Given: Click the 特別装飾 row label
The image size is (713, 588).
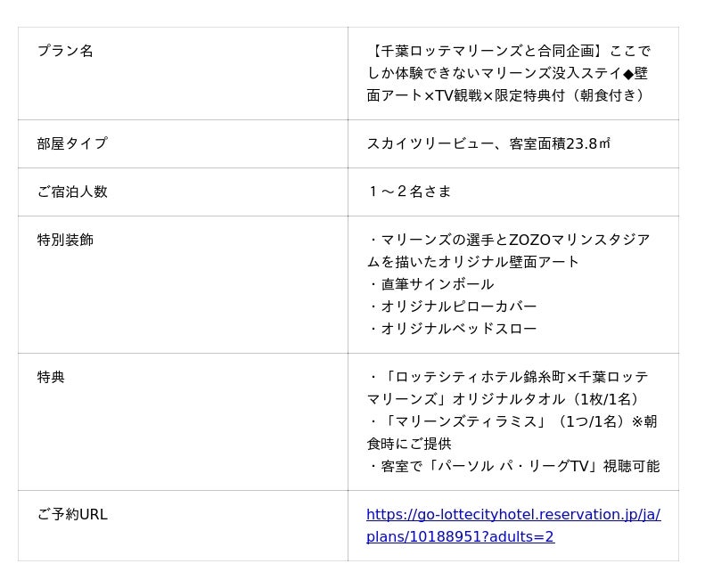Looking at the screenshot, I should (x=65, y=240).
